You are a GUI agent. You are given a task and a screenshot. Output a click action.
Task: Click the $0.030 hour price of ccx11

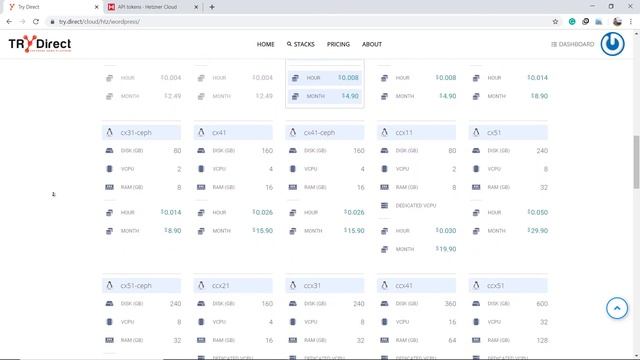446,231
